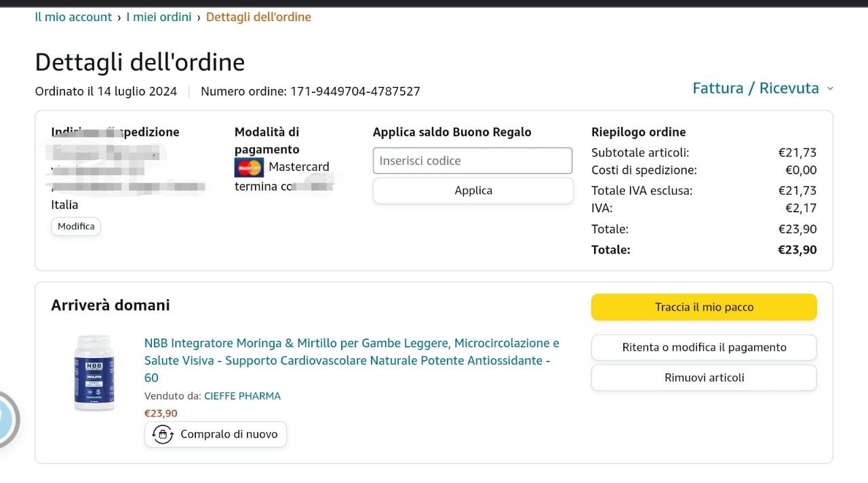The width and height of the screenshot is (868, 483).
Task: Click the 'Costi di spedizione:' label
Action: [x=644, y=170]
